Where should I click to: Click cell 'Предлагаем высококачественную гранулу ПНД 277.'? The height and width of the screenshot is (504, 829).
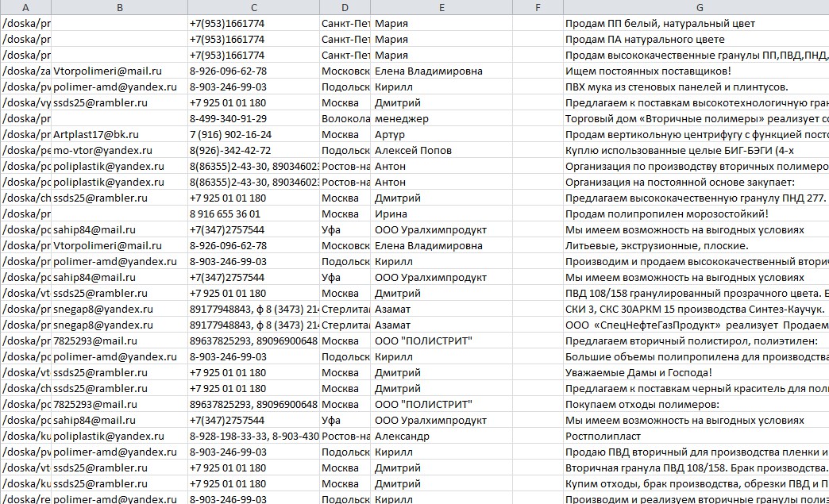pos(696,198)
